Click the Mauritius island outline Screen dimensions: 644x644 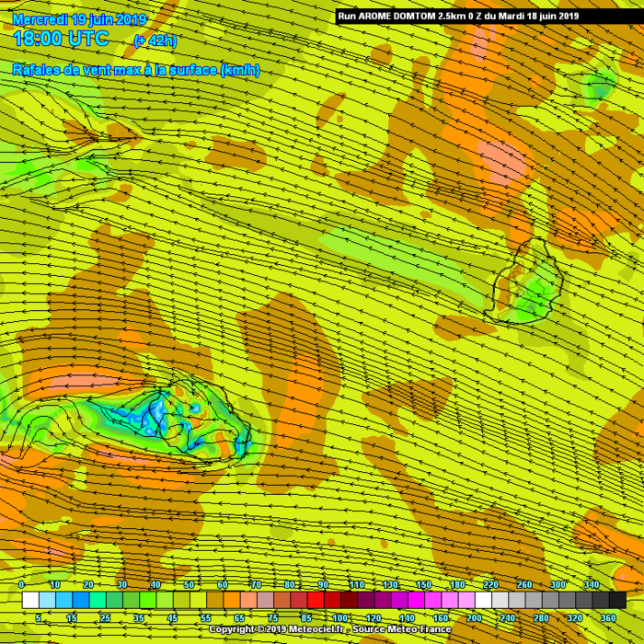pos(527,283)
